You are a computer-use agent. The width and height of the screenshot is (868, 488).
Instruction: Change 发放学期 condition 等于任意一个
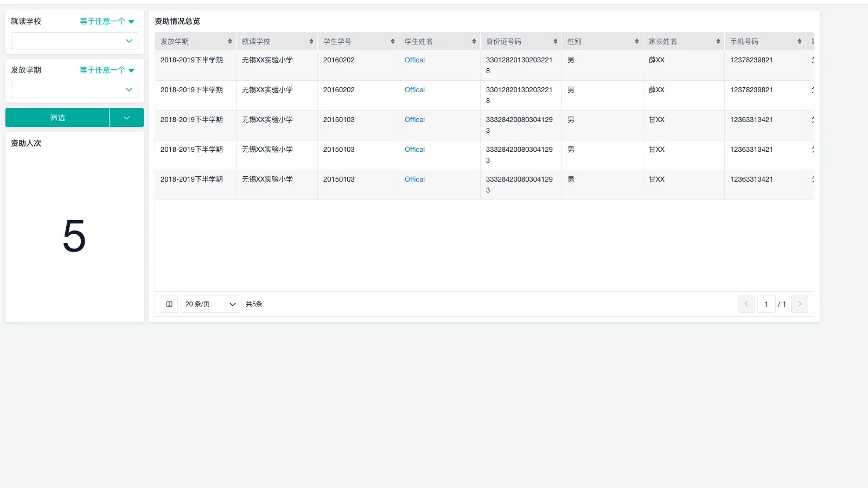tap(107, 70)
